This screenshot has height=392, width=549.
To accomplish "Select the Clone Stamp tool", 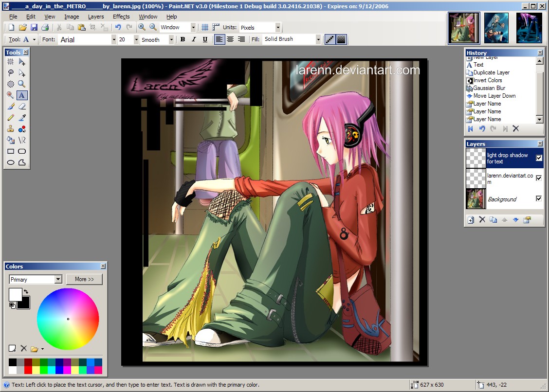I will pyautogui.click(x=11, y=129).
